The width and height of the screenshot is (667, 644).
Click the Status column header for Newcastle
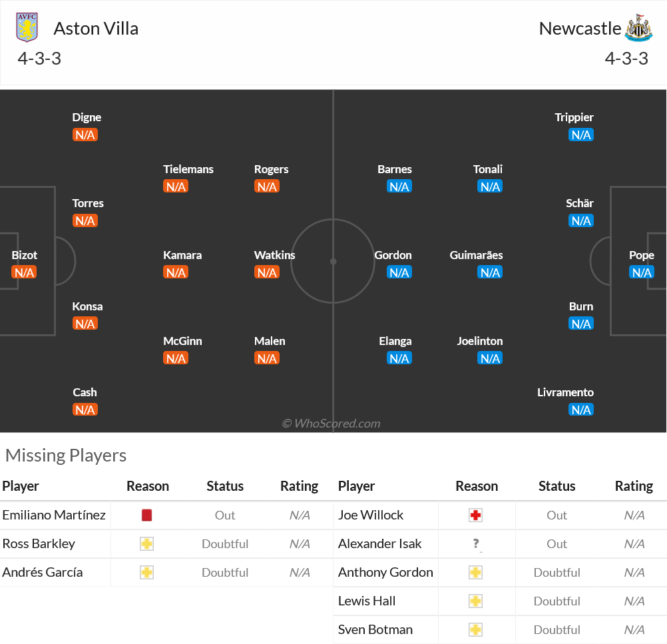click(556, 486)
